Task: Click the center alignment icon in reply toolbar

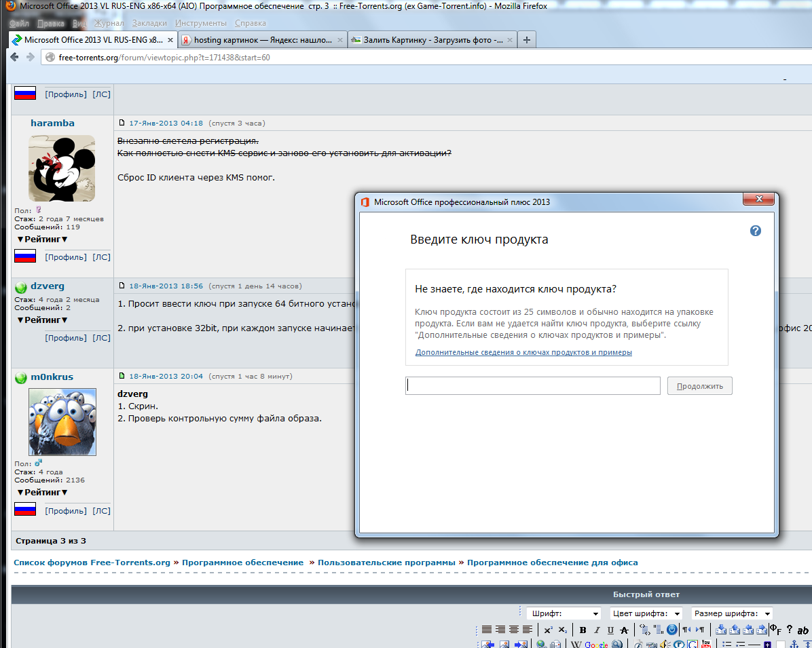Action: point(514,630)
